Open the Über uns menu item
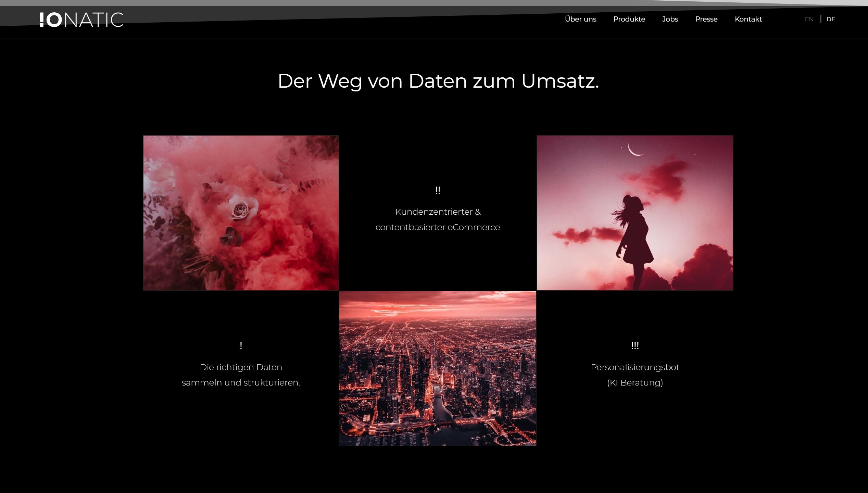868x493 pixels. tap(580, 19)
